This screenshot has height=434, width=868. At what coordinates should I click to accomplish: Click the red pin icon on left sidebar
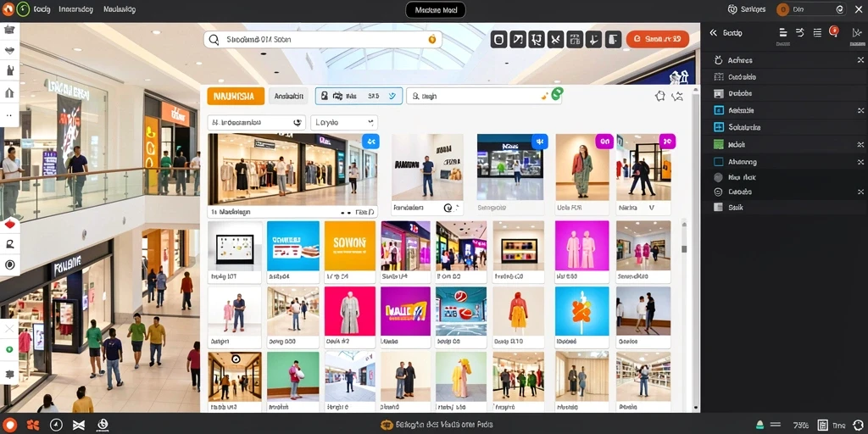10,225
